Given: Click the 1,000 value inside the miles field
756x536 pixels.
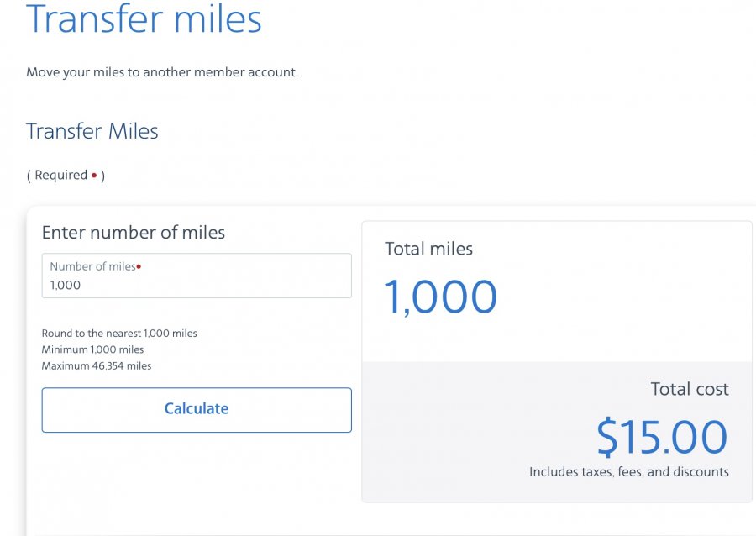Looking at the screenshot, I should [x=66, y=286].
